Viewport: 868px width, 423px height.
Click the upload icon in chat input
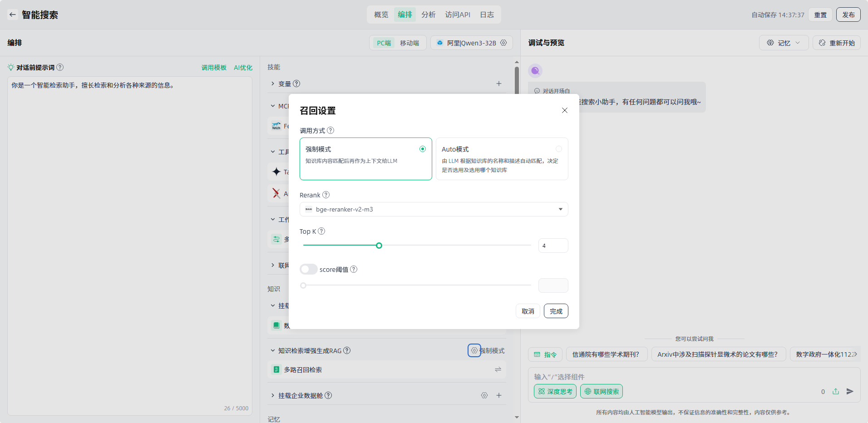pos(836,391)
